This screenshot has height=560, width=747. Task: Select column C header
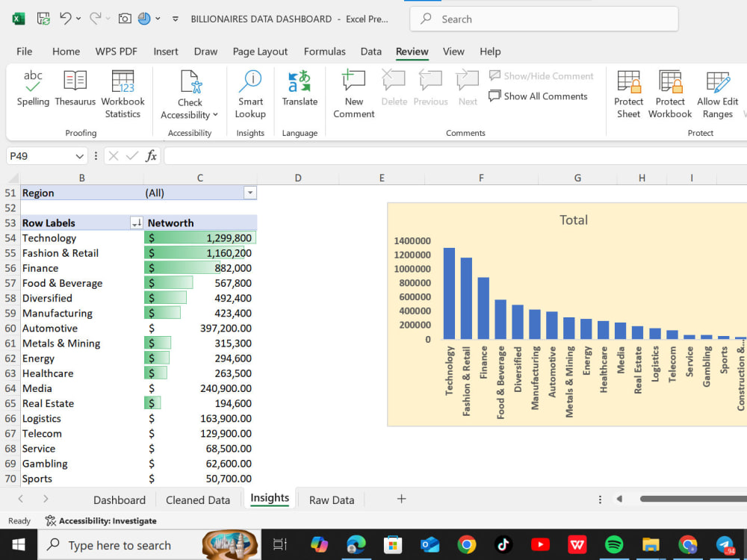pos(200,178)
